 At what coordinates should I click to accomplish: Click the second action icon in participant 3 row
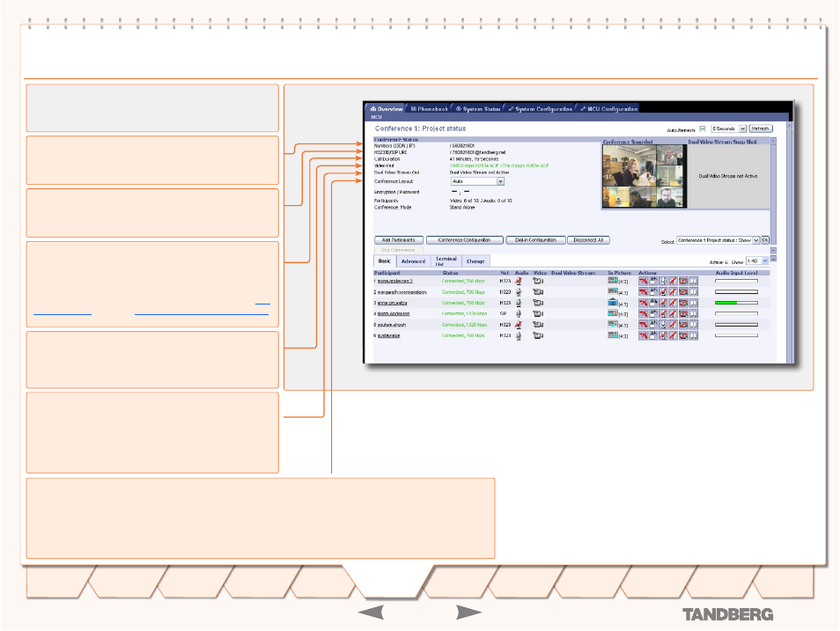point(653,303)
